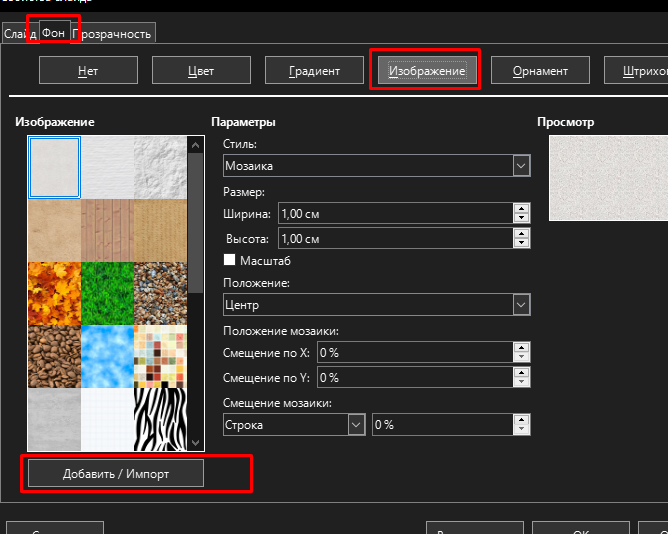
Task: Select the colorful mosaic tiles thumbnail
Action: [158, 355]
